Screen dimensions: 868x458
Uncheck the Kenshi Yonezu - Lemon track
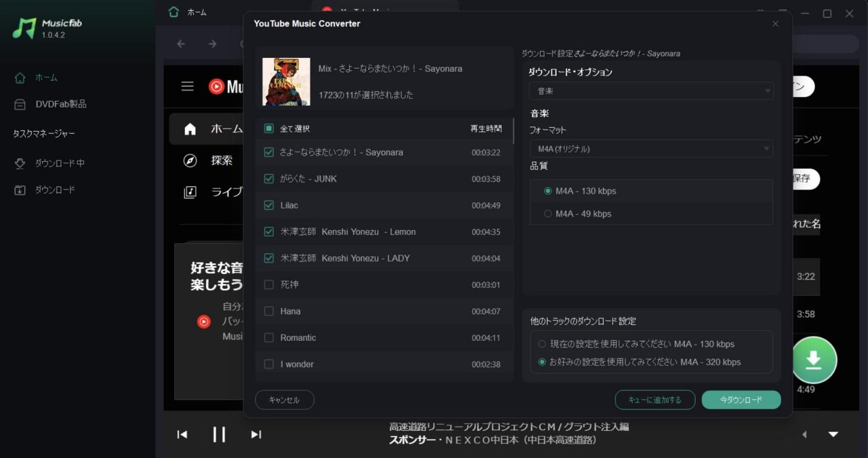click(269, 232)
